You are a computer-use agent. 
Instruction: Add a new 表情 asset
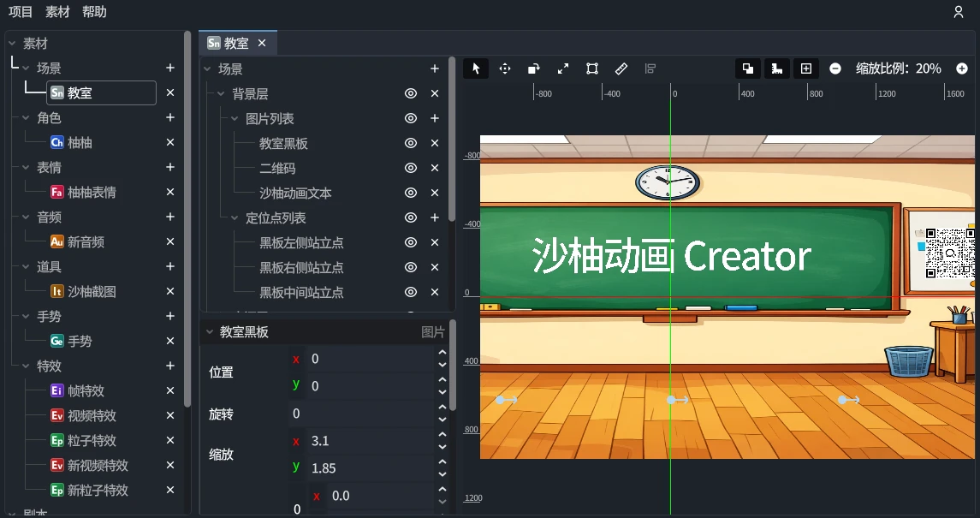pos(170,167)
